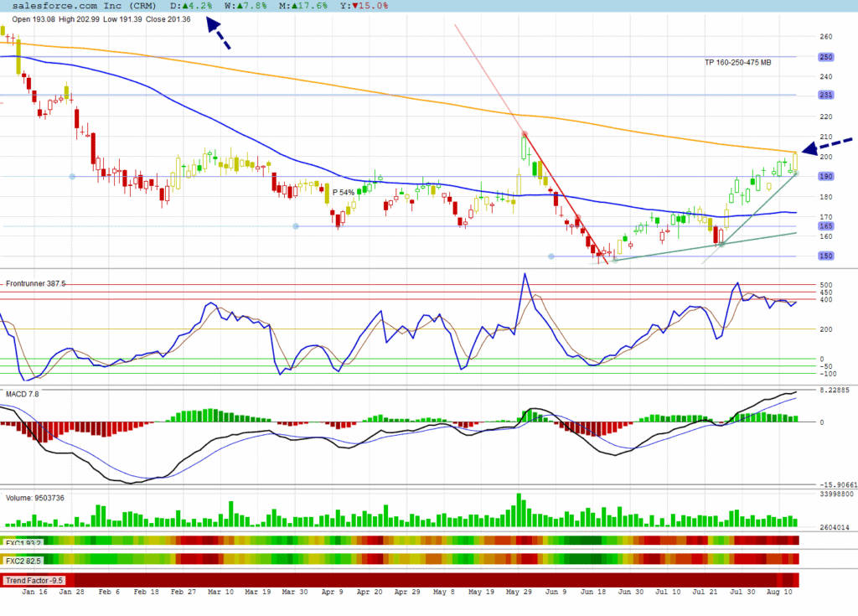Click the weekly change 'W:▲7.8%' value
This screenshot has width=858, height=616.
pos(246,6)
